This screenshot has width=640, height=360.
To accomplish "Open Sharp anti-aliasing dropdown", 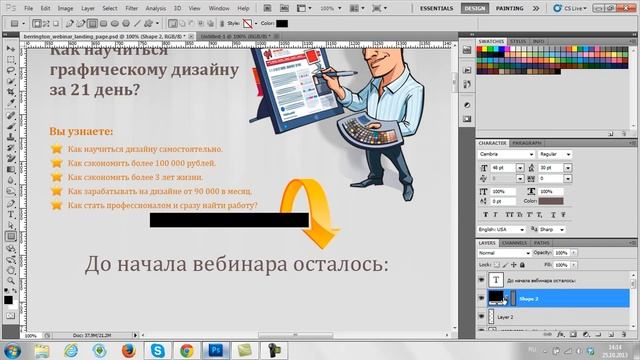I will point(552,229).
